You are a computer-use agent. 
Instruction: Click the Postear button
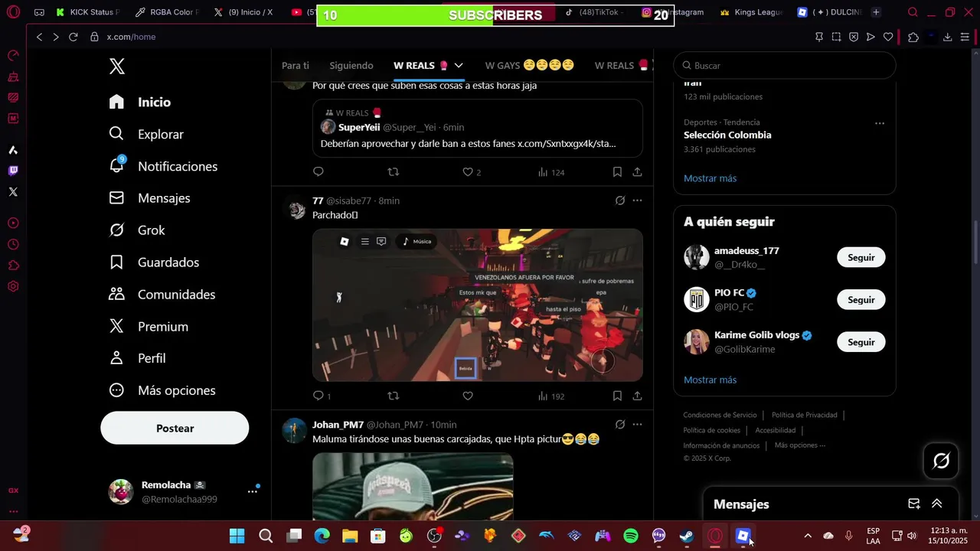(175, 429)
